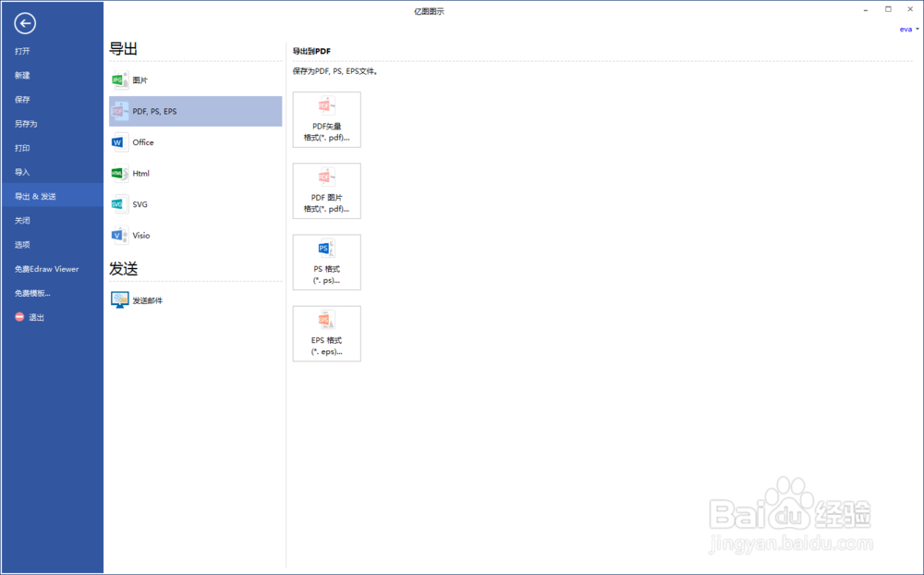
Task: Open the 打开 menu item
Action: 22,52
